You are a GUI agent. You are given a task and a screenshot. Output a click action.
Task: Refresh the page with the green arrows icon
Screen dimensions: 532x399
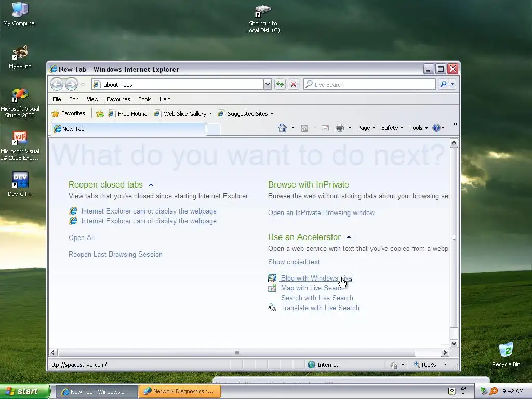pyautogui.click(x=280, y=84)
